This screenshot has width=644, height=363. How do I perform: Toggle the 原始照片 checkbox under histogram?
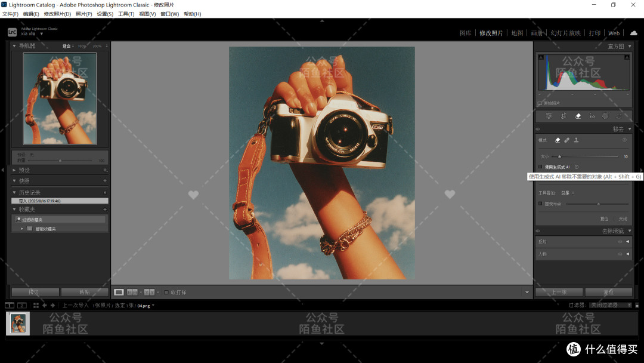coord(540,103)
